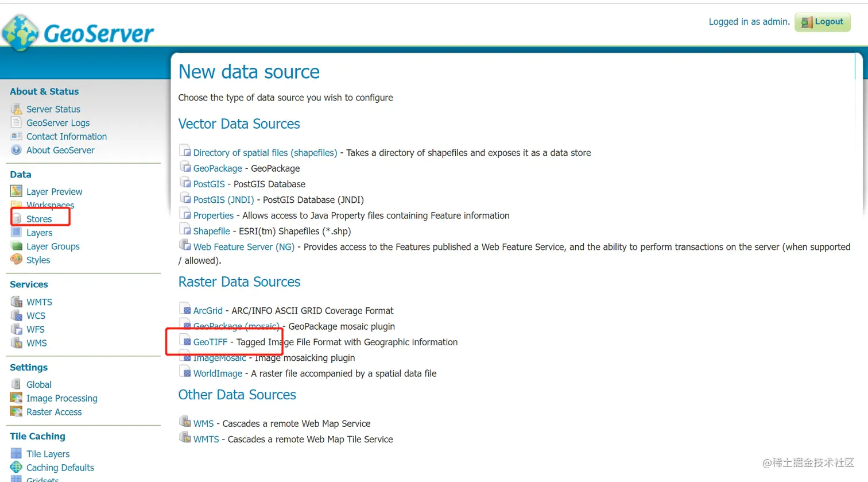Open Directory of spatial files (shapefiles) link
Viewport: 868px width, 482px height.
[265, 152]
